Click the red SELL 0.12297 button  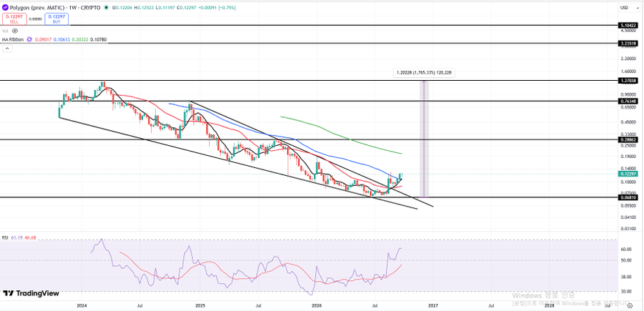click(x=15, y=19)
